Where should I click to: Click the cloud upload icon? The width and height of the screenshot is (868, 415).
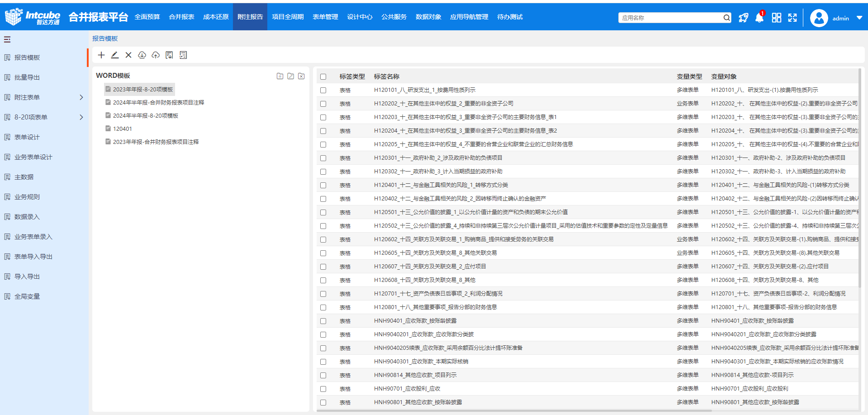156,55
